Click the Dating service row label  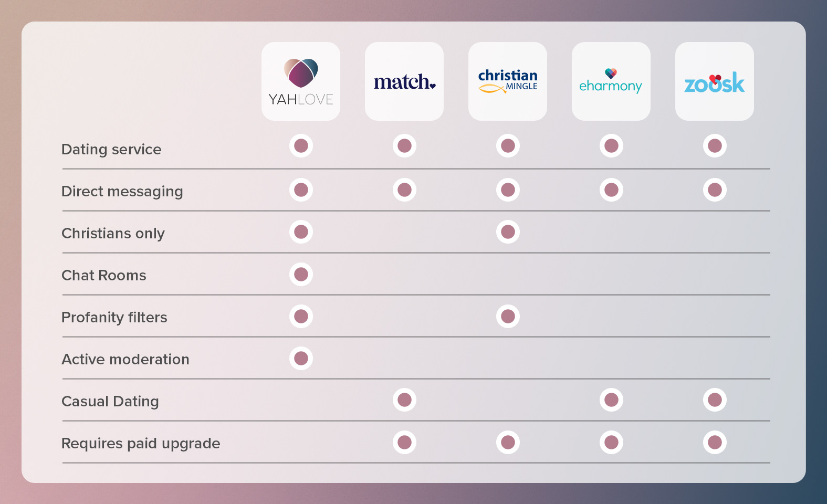point(111,150)
